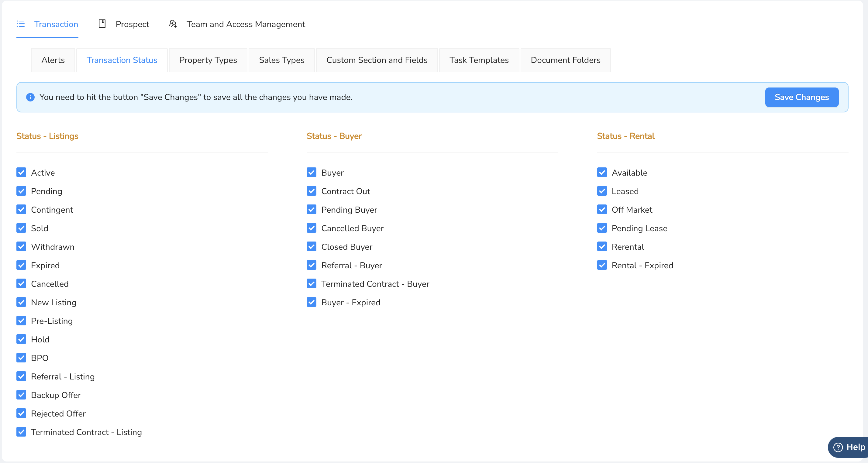This screenshot has width=868, height=463.
Task: Click the blue info icon in the banner
Action: point(30,97)
